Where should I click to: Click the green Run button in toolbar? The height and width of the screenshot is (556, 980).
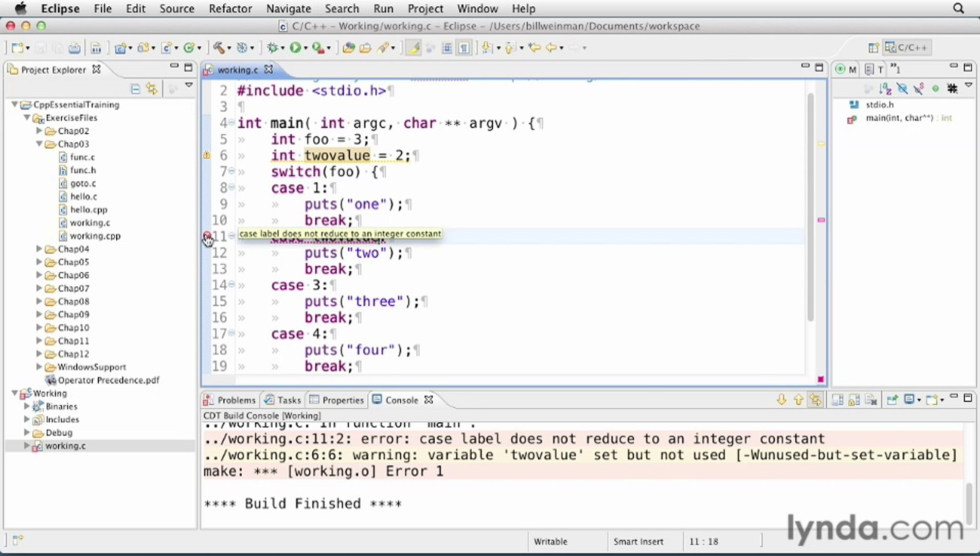295,48
